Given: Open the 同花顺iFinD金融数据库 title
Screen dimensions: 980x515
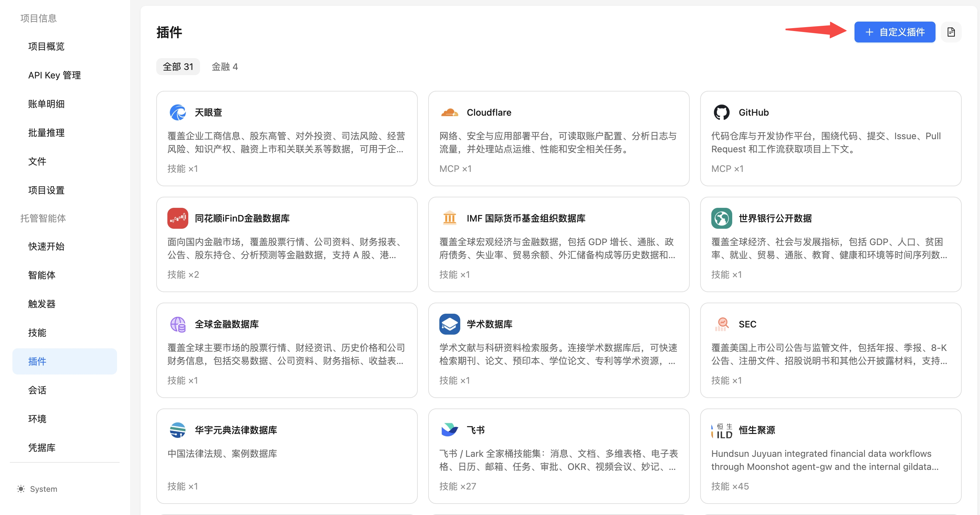Looking at the screenshot, I should (x=242, y=218).
